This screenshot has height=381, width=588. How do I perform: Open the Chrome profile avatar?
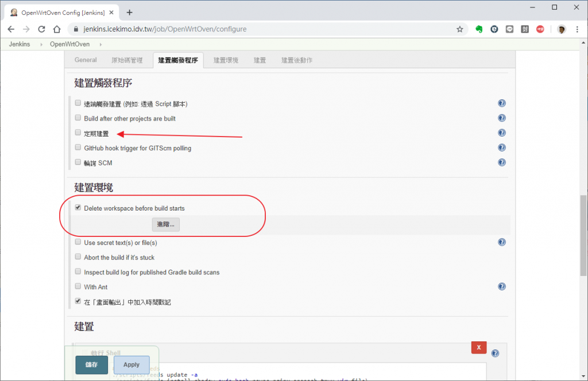tap(562, 29)
